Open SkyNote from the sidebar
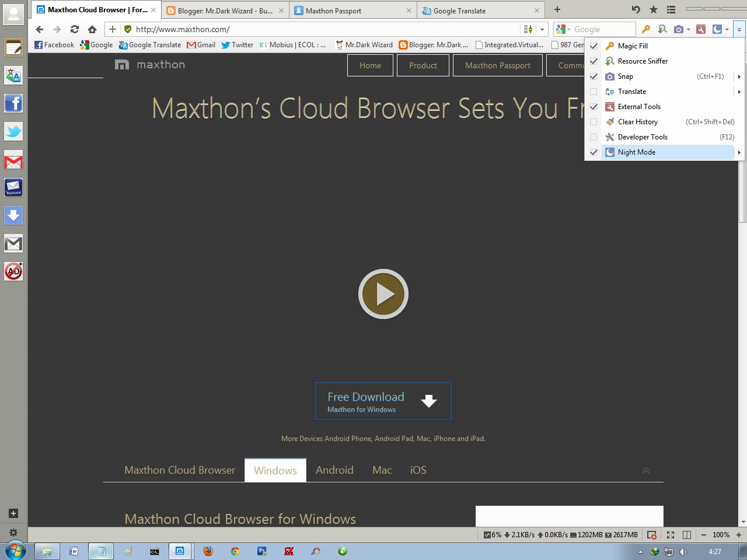 pyautogui.click(x=13, y=47)
